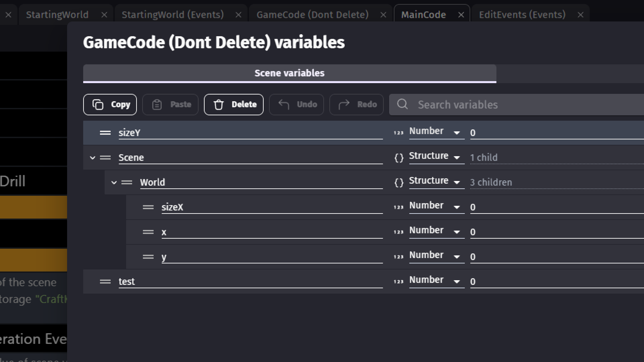Open the EditEvents (Events) tab

click(x=522, y=15)
